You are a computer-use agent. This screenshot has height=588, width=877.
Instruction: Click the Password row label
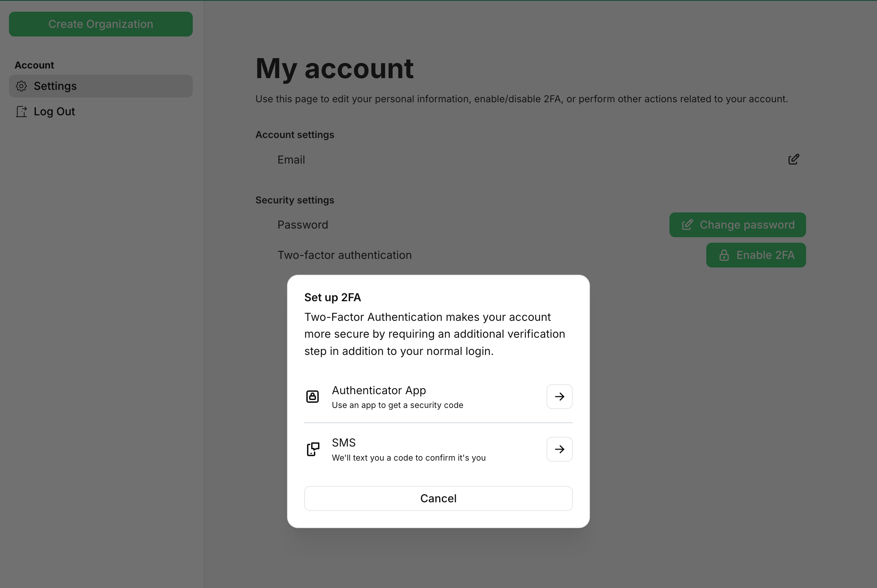pyautogui.click(x=303, y=224)
